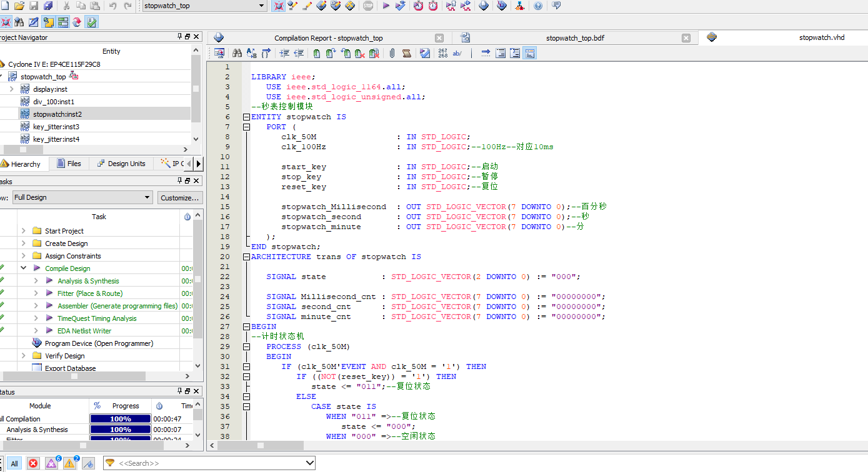Start Compilation with the purple play icon
868x472 pixels.
pyautogui.click(x=386, y=6)
